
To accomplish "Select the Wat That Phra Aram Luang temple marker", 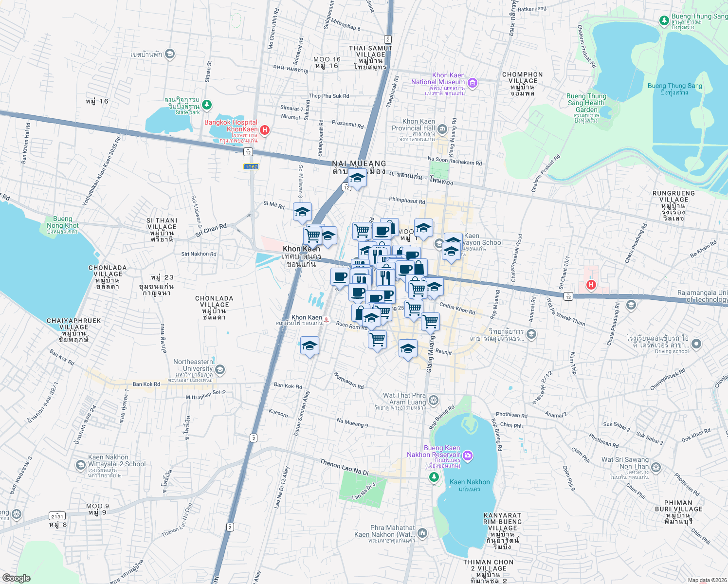I will click(433, 400).
